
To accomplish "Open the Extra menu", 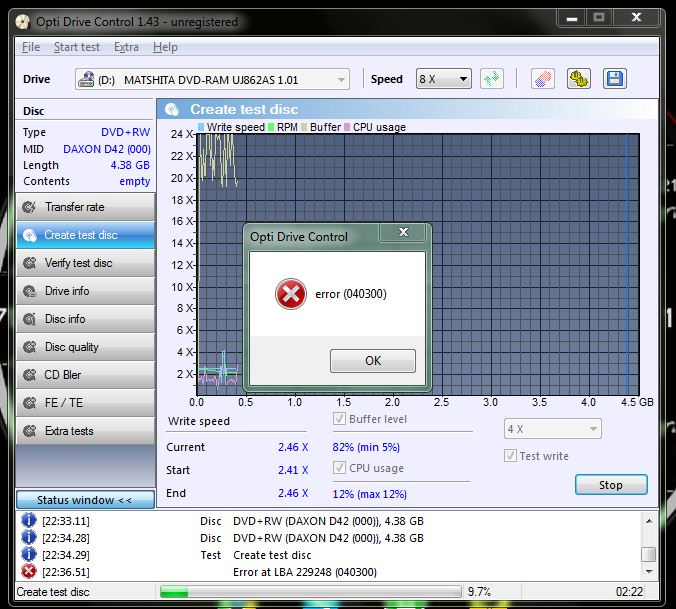I will 126,47.
